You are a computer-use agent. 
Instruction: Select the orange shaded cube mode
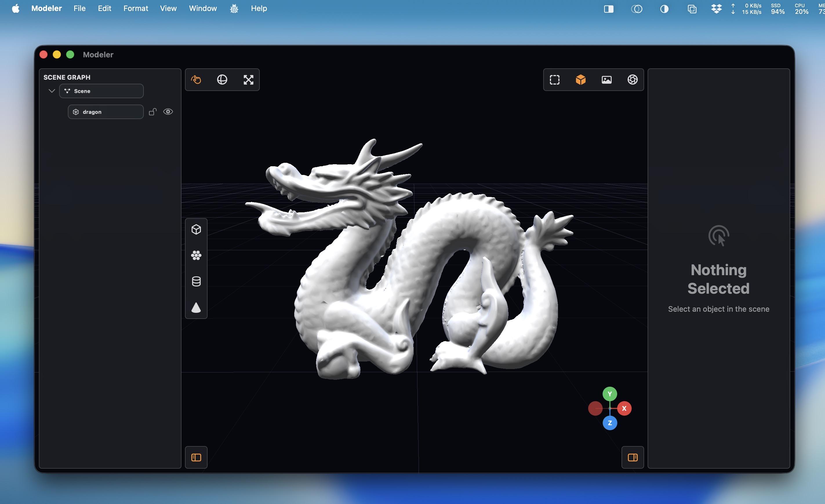581,80
